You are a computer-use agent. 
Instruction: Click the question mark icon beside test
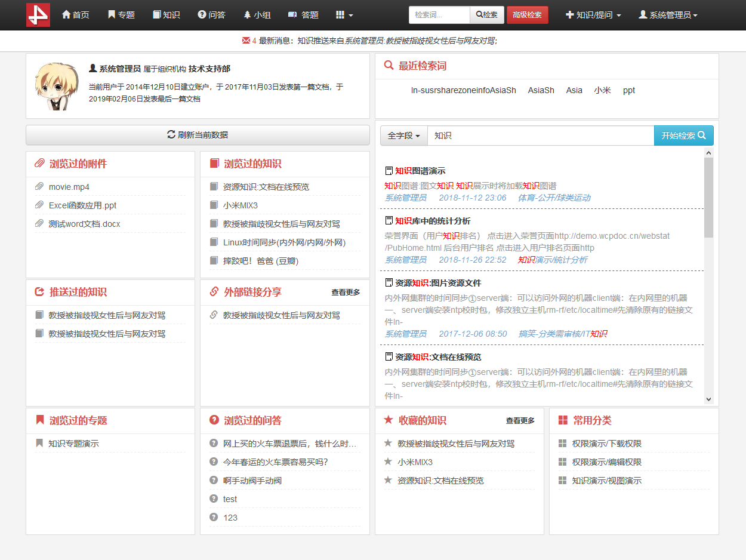[x=214, y=499]
